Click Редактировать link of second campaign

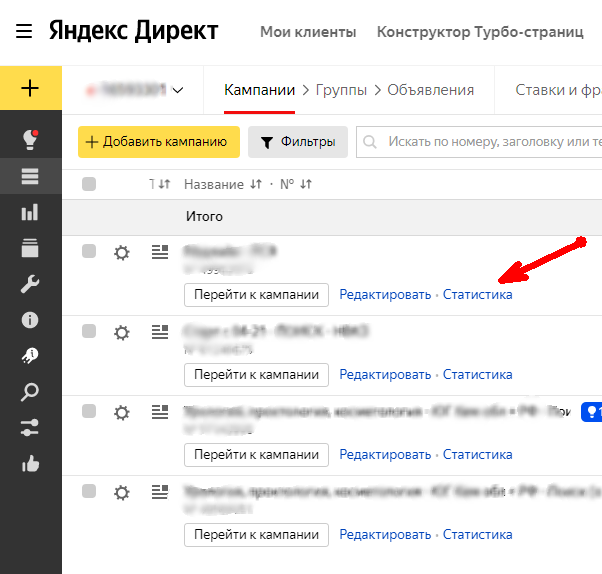[x=385, y=375]
